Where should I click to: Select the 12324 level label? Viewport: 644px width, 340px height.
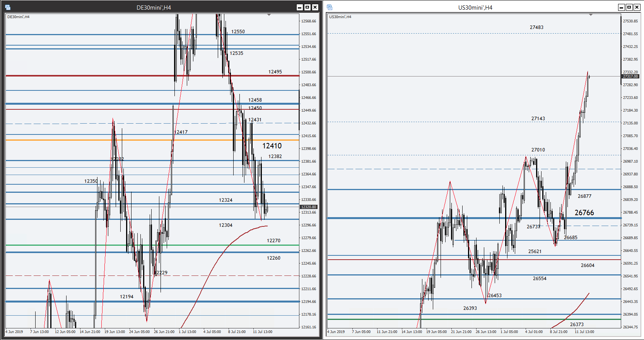225,200
